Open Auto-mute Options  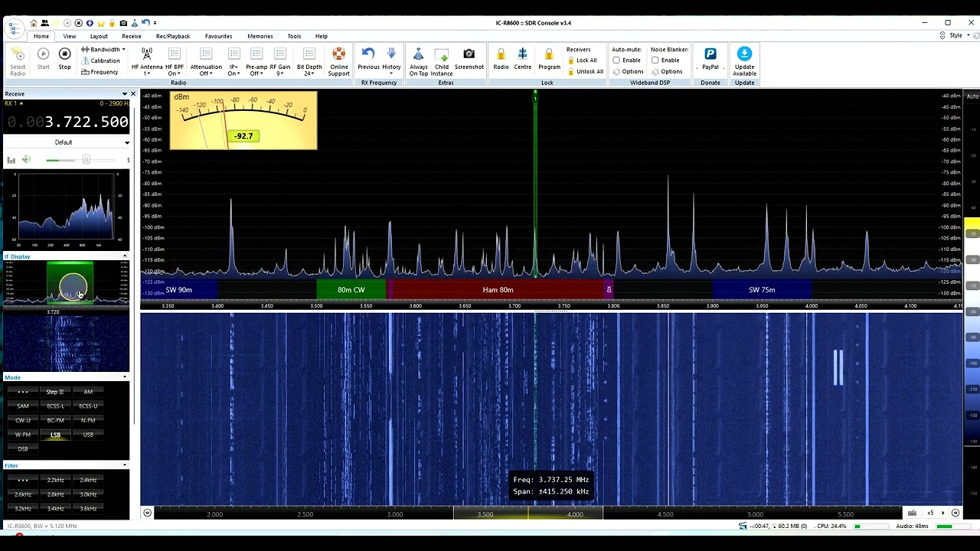628,71
